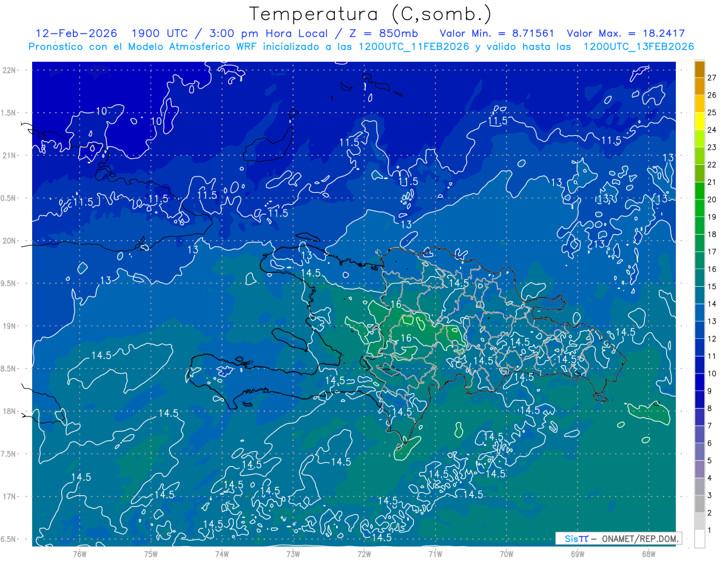The image size is (728, 562).
Task: Click the '7.5N' latitude axis label
Action: pyautogui.click(x=9, y=454)
